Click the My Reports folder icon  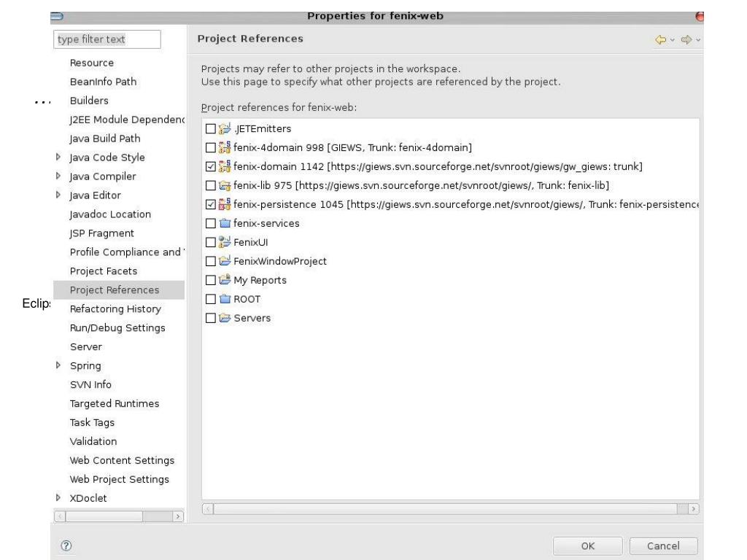click(x=225, y=280)
